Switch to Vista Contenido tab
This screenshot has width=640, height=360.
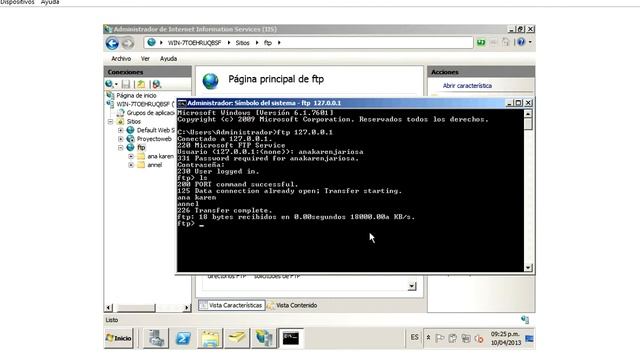point(292,305)
